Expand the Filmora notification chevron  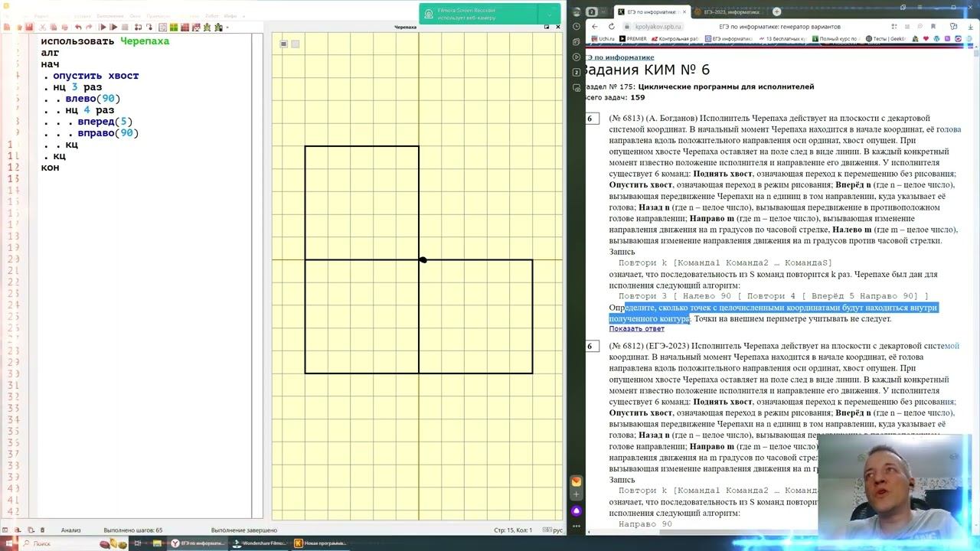click(549, 14)
